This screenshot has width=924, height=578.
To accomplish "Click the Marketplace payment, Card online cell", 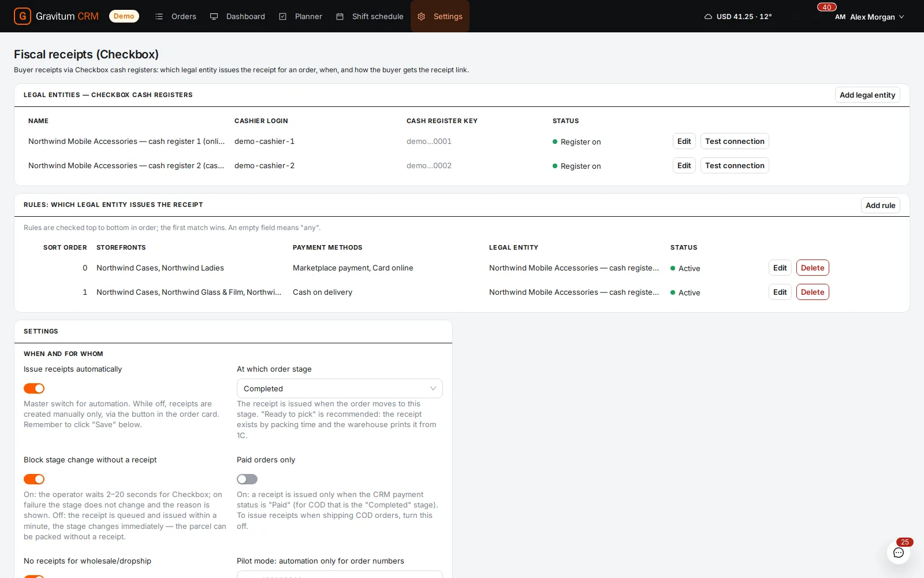I will pyautogui.click(x=353, y=268).
